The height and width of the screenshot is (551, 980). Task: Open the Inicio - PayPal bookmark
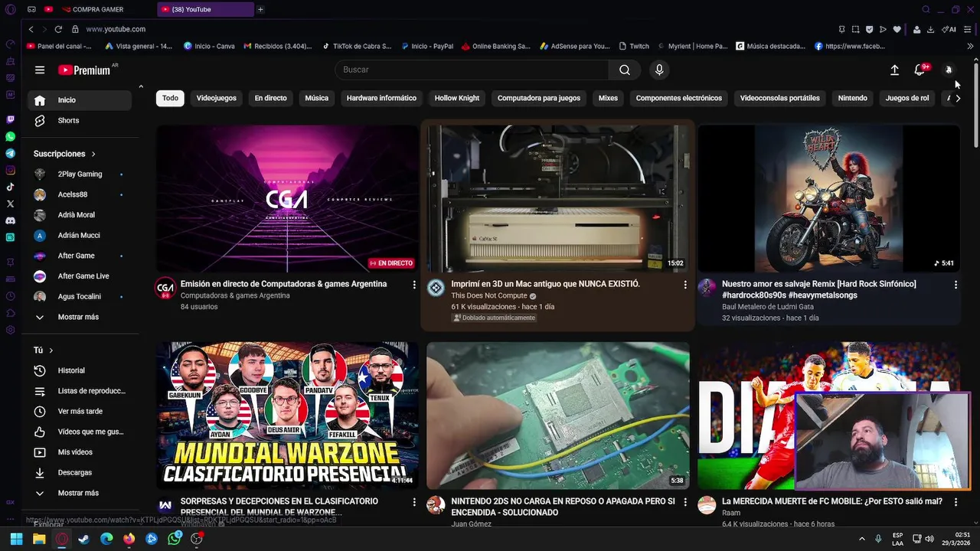[427, 46]
